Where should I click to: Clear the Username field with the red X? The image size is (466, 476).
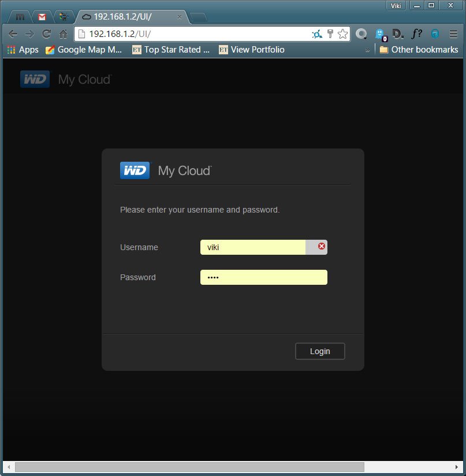(322, 246)
